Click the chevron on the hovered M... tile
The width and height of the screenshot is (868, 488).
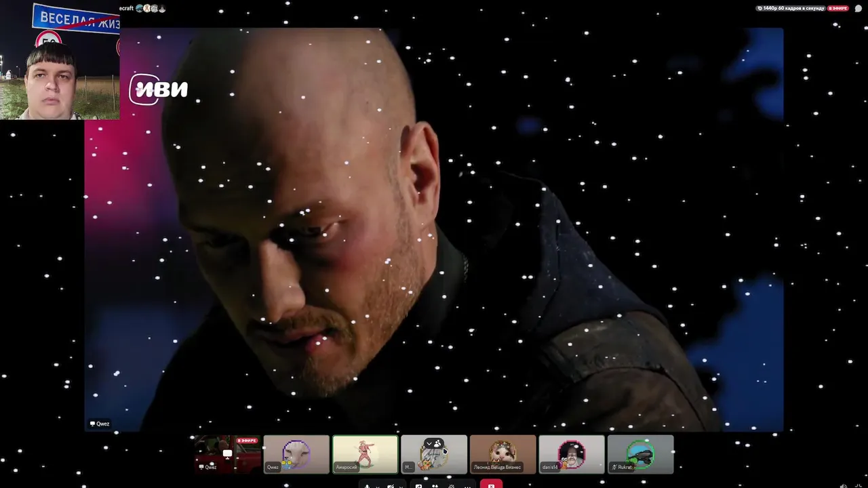point(429,444)
